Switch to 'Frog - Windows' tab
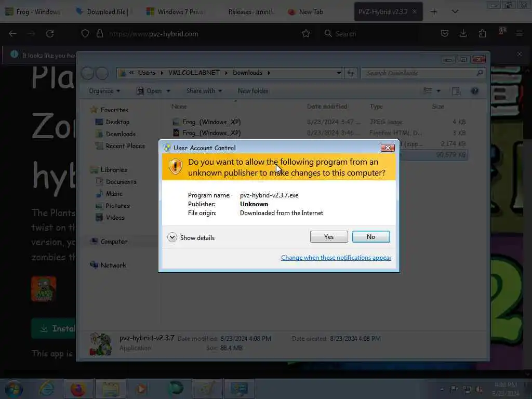The height and width of the screenshot is (399, 532). (x=34, y=12)
